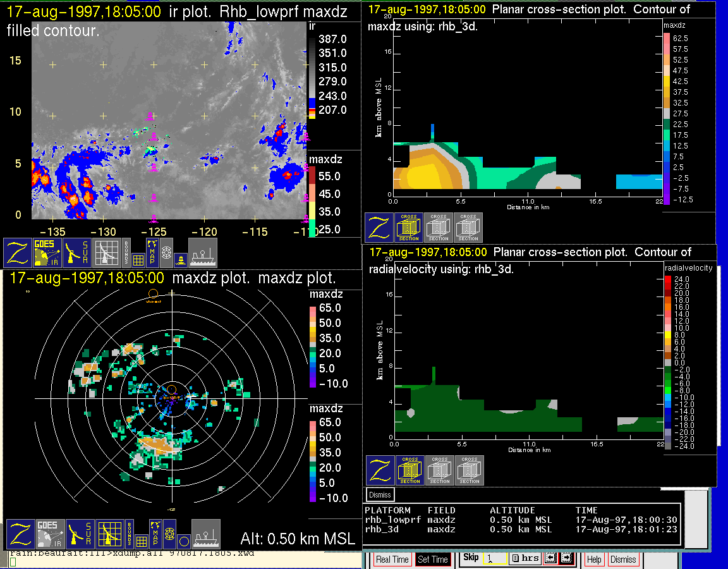
Task: Step forward in time with the right arrow
Action: point(566,559)
